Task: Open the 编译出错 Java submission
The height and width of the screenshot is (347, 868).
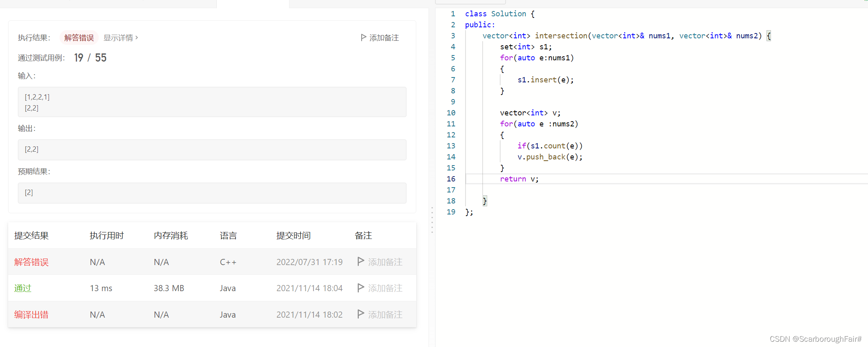Action: pyautogui.click(x=31, y=314)
